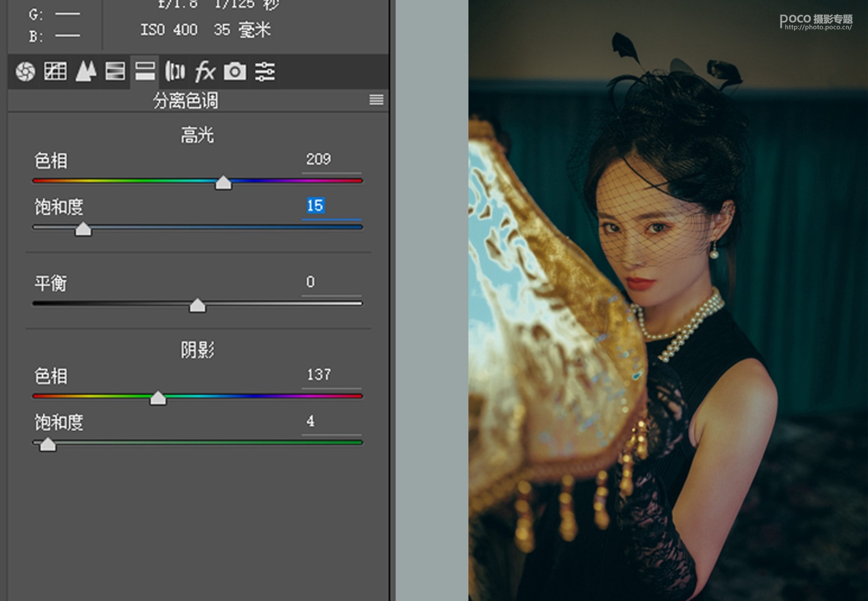
Task: Click the photo.poco.cn watermark link
Action: (x=817, y=28)
